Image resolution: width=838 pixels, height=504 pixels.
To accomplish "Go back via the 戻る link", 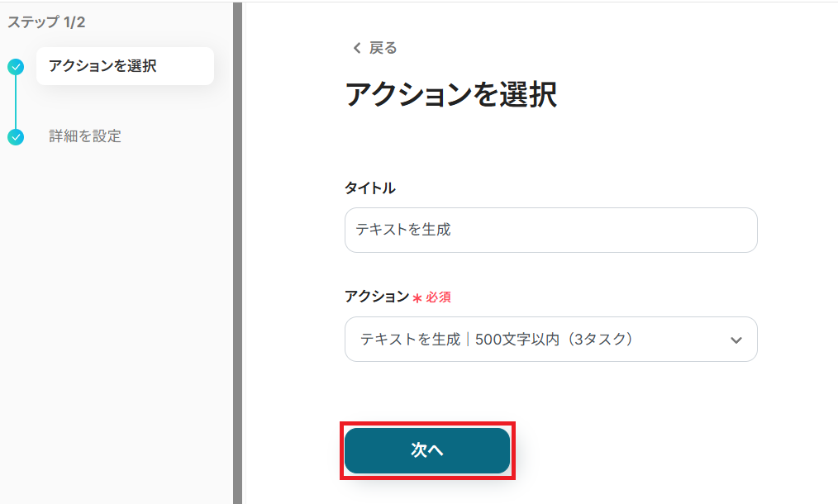I will pos(383,49).
